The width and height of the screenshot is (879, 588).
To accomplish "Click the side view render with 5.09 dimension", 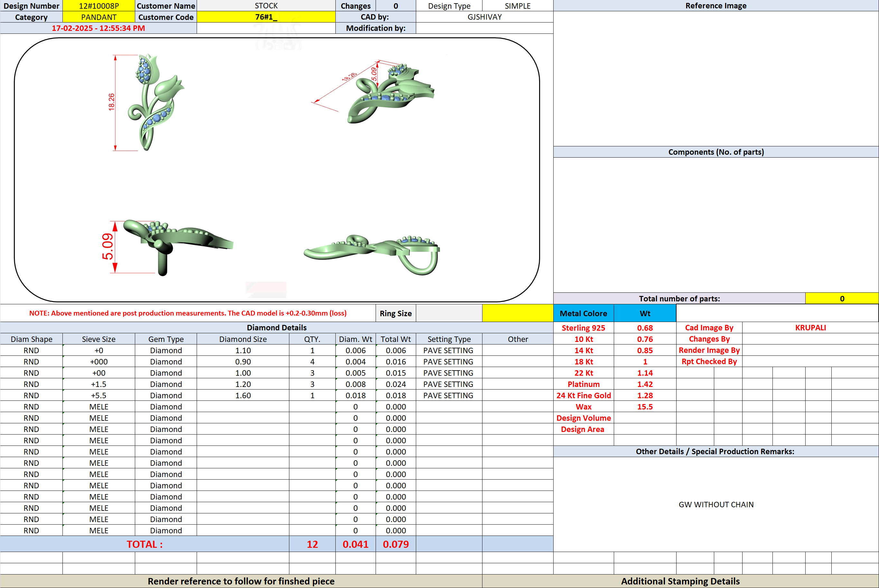I will (x=167, y=247).
